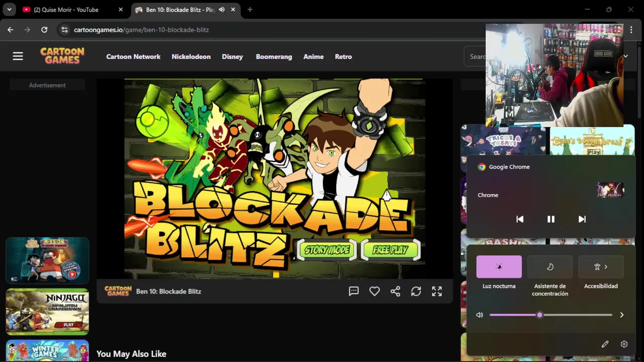
Task: Click the You May Also Like heading
Action: (131, 354)
